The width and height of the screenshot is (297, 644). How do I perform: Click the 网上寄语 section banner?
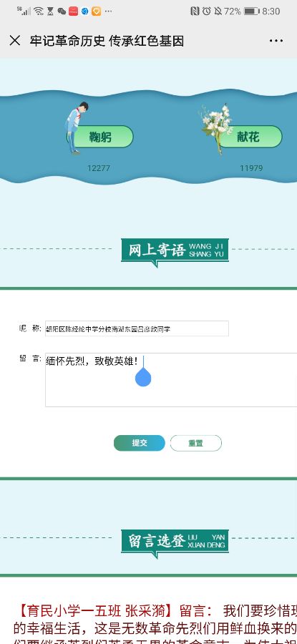[175, 251]
